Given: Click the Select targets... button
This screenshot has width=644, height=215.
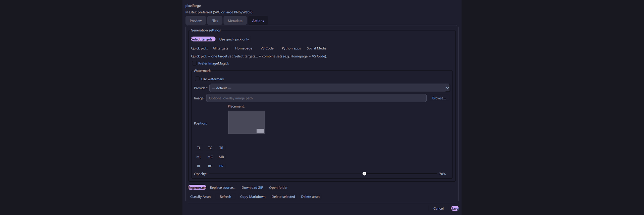Looking at the screenshot, I should coord(203,39).
